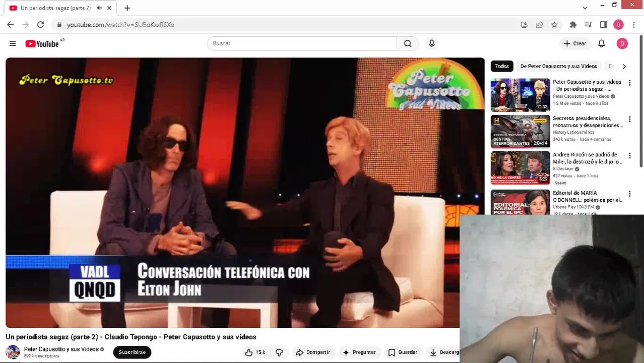Open thumbnail of 12:32 Capusotto video

click(520, 95)
